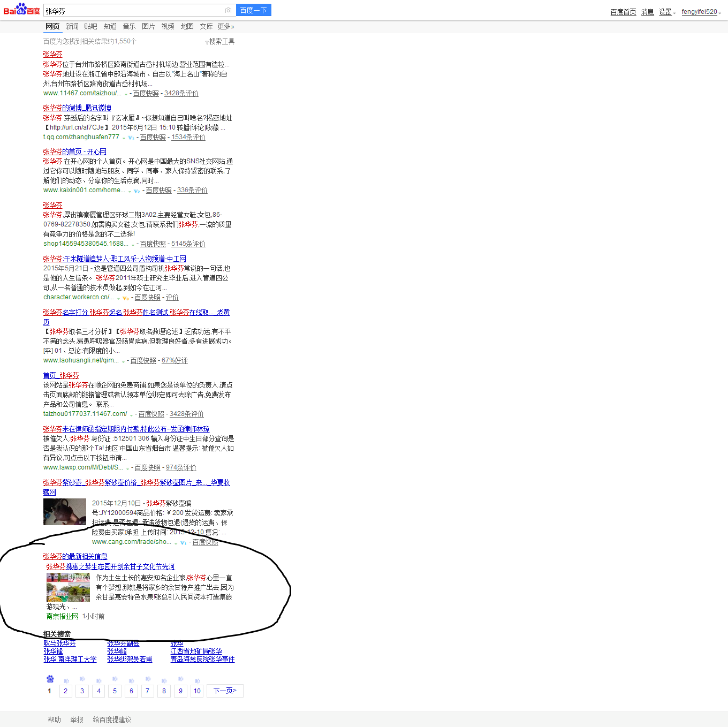728x727 pixels.
Task: Open result 张华芬的首页 - 开心网
Action: [74, 152]
